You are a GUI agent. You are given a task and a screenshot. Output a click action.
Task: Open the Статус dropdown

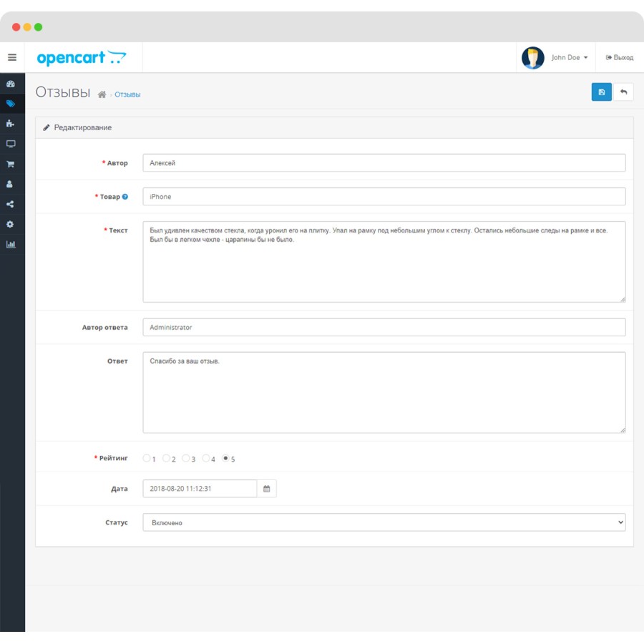(384, 522)
